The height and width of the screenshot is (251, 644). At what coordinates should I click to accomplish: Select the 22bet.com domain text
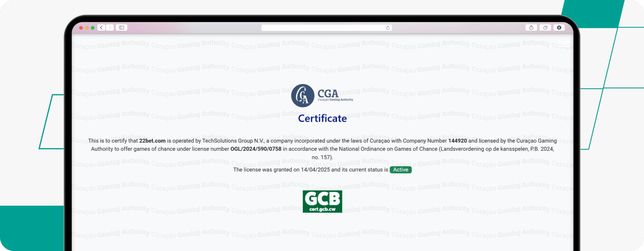coord(152,141)
